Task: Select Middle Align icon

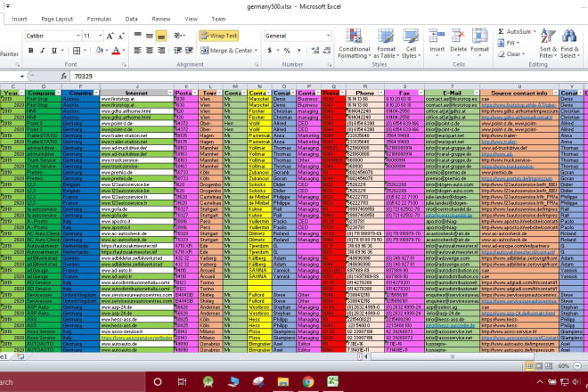Action: pyautogui.click(x=150, y=36)
